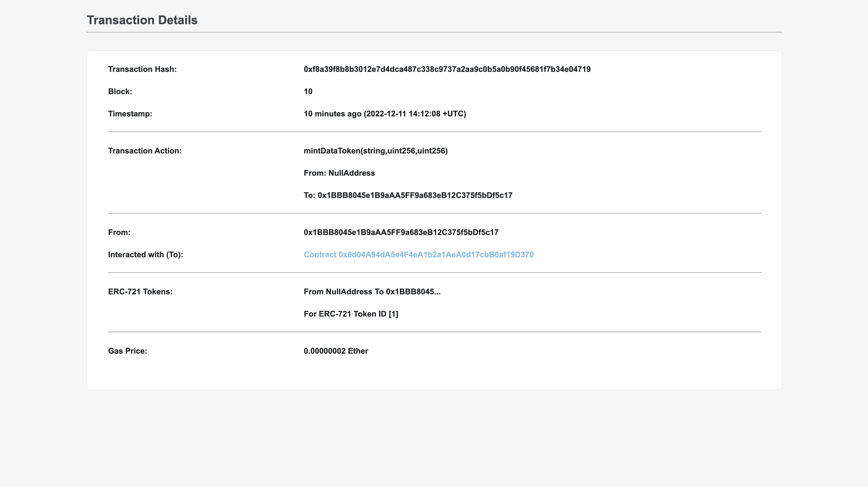
Task: Click the Interacted with (To) label
Action: tap(145, 255)
